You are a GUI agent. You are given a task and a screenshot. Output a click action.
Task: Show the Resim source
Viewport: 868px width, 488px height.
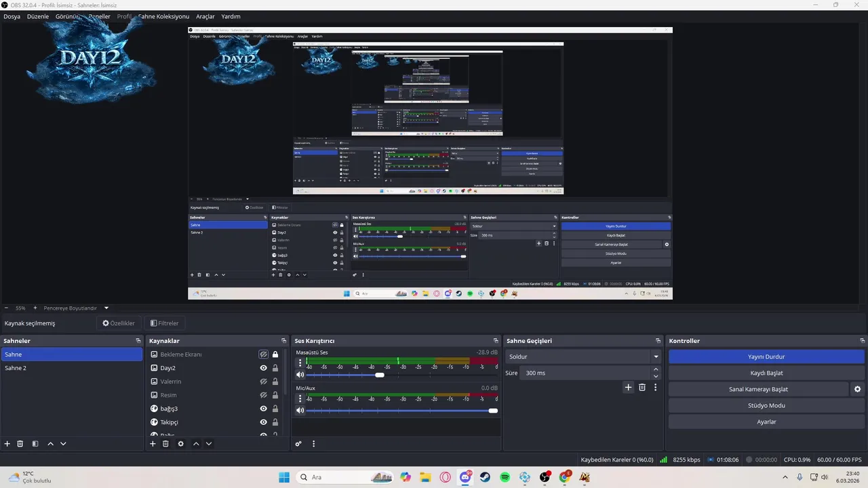263,395
